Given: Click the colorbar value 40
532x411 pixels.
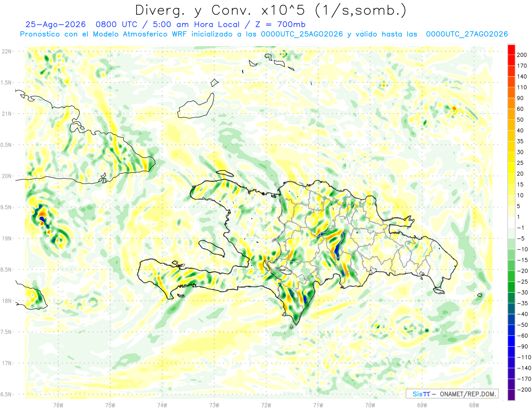Looking at the screenshot, I should pyautogui.click(x=520, y=130).
